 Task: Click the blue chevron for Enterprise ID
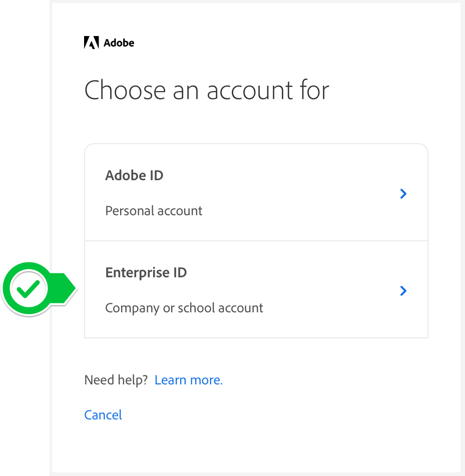coord(403,291)
